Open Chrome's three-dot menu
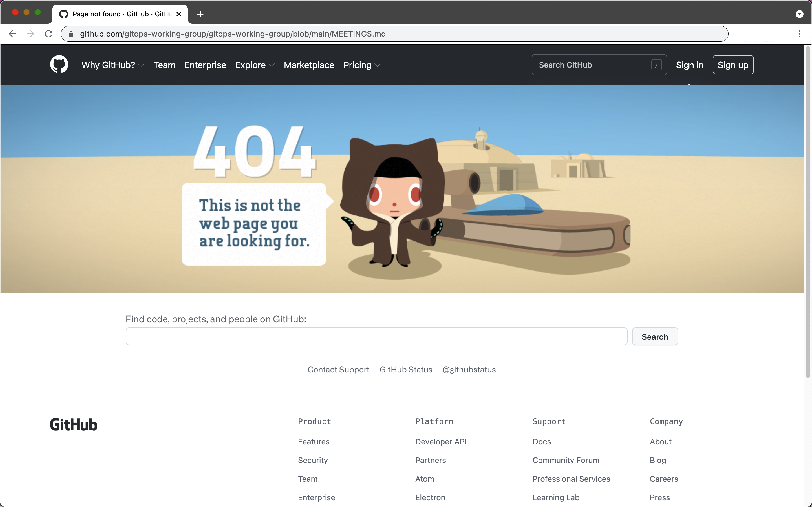 pyautogui.click(x=799, y=34)
